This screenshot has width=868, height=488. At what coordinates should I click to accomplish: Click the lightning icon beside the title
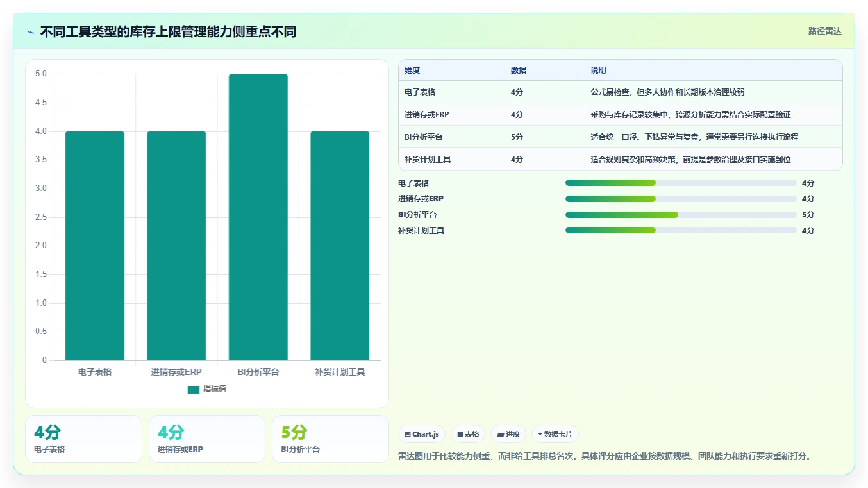[x=30, y=32]
